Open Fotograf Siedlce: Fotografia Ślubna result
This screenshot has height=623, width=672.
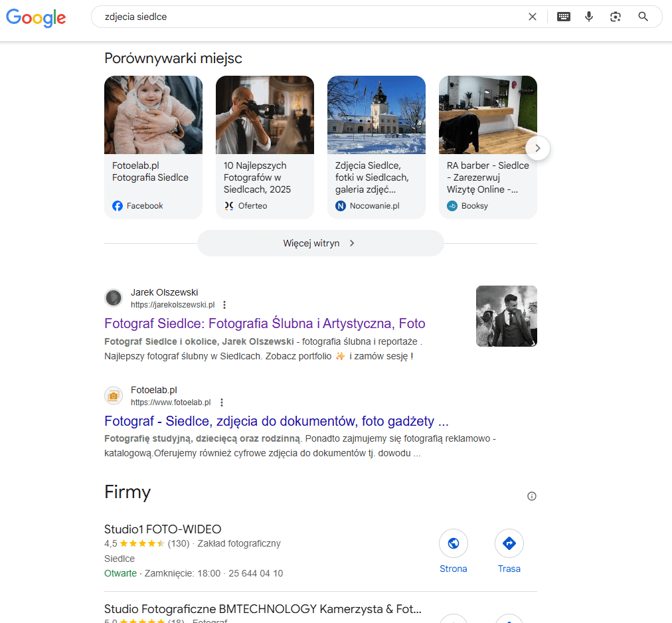coord(264,323)
